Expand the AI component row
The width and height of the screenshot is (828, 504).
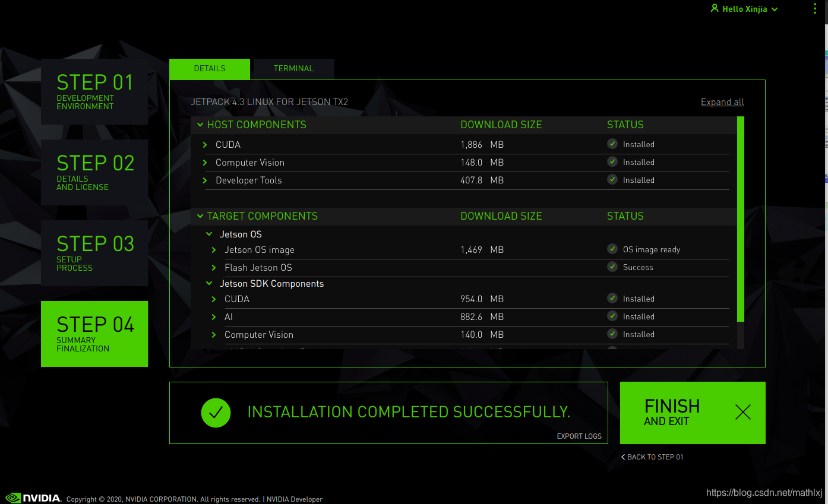point(214,317)
